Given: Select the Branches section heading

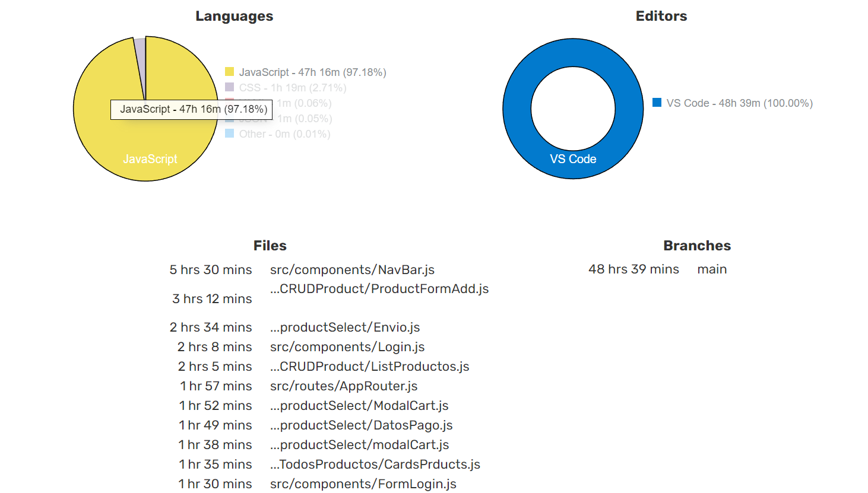Looking at the screenshot, I should [x=697, y=245].
